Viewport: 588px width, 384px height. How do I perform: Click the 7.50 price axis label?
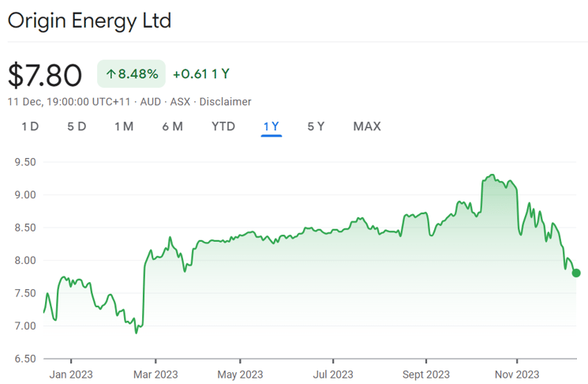25,293
